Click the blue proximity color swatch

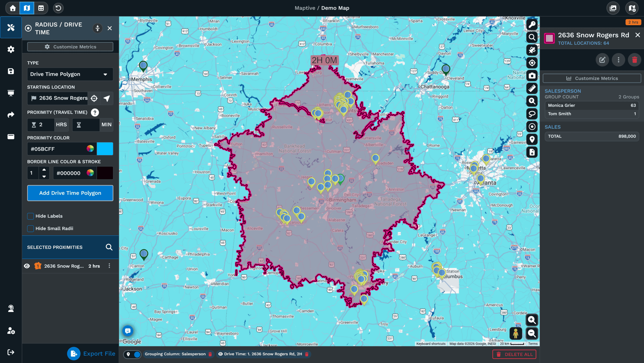(105, 149)
